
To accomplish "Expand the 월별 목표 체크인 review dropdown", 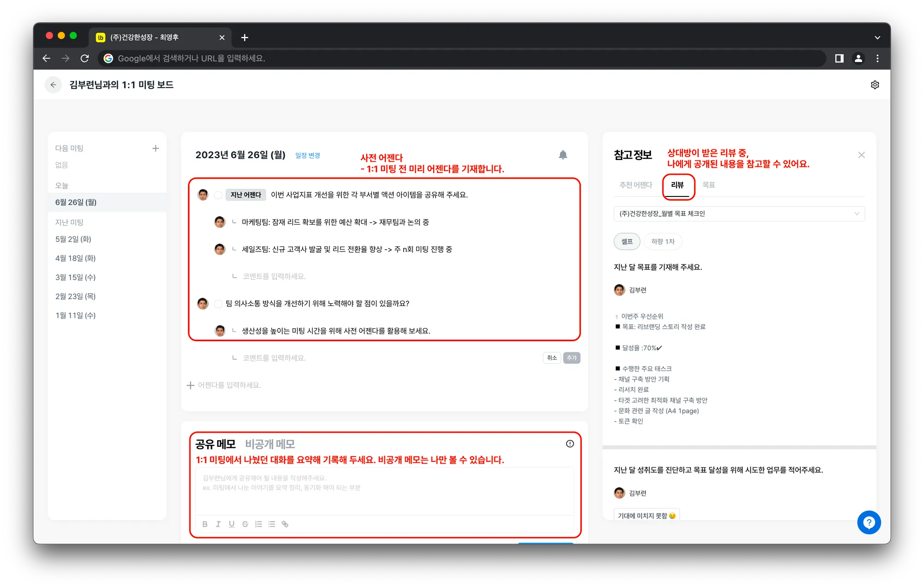I will (739, 214).
